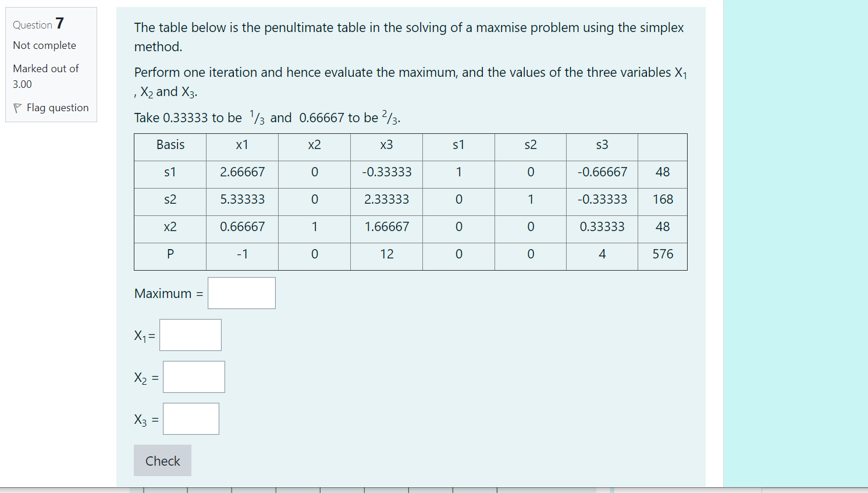Click the Flag question flag icon

18,108
